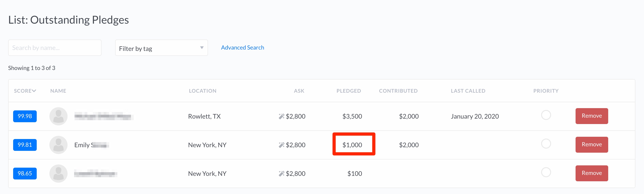
Task: Open the avatar in the 98.65 score row
Action: point(58,174)
